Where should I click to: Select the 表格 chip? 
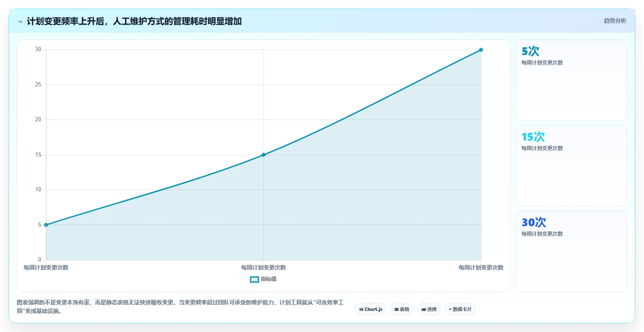402,309
